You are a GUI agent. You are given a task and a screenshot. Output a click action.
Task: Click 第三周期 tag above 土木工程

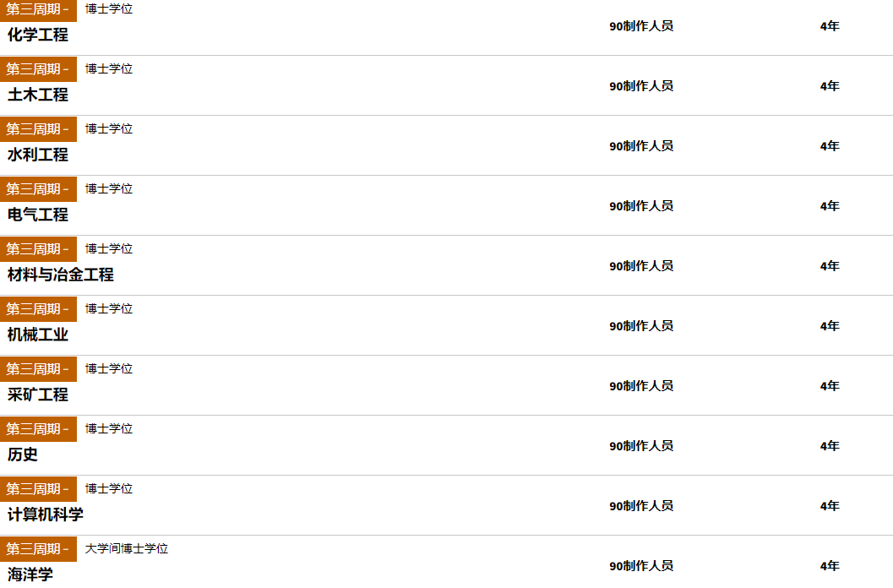pyautogui.click(x=38, y=69)
